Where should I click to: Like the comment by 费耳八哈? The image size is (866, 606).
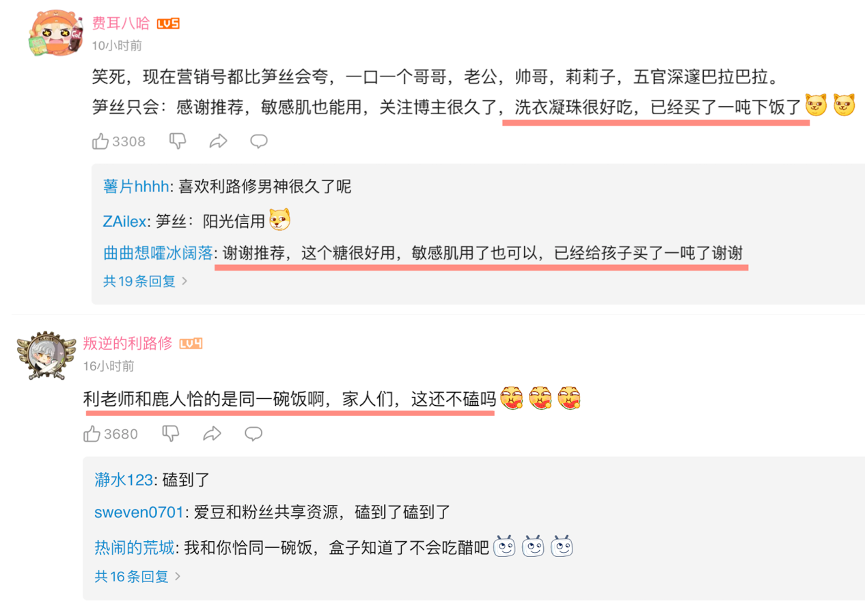click(118, 141)
